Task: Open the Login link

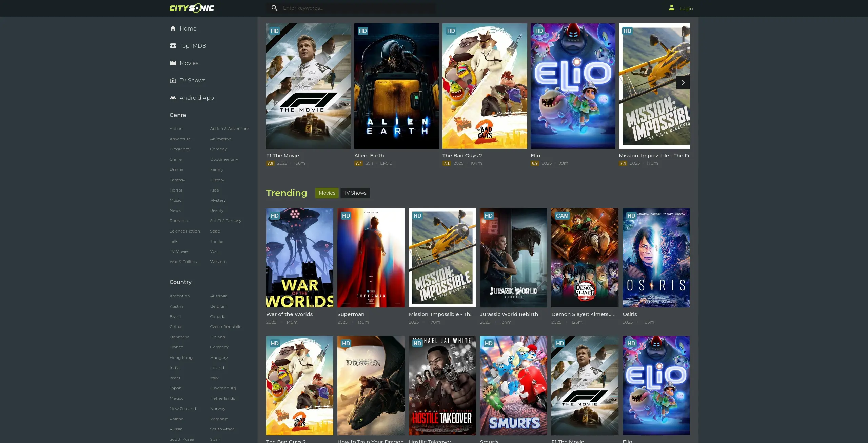Action: tap(686, 8)
